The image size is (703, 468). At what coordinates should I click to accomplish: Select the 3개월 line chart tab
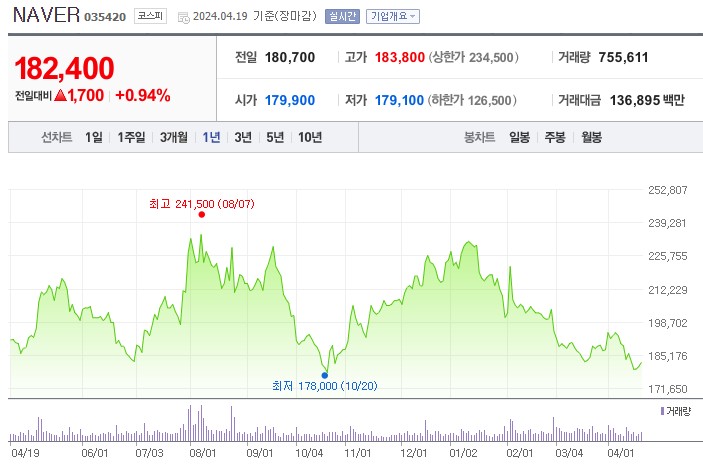point(174,137)
